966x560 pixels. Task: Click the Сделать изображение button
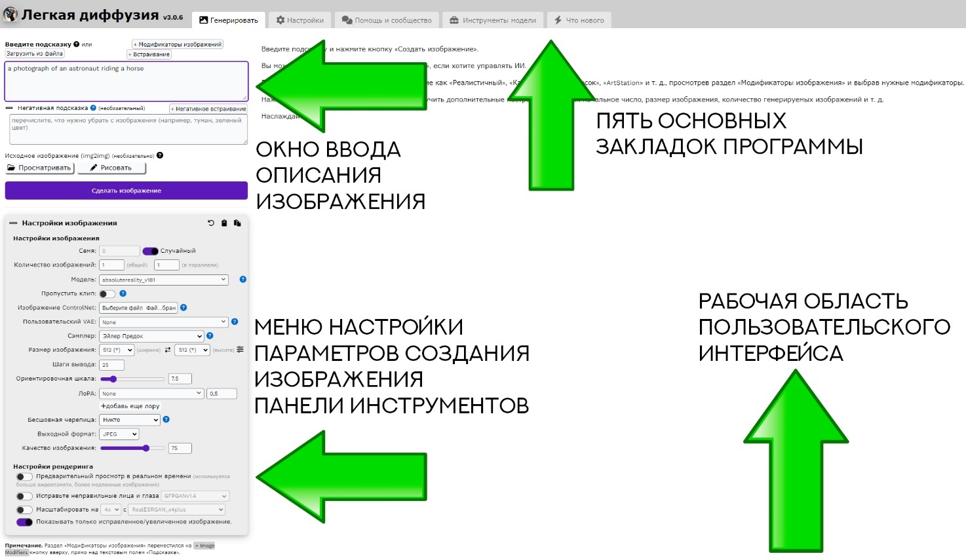pyautogui.click(x=126, y=191)
